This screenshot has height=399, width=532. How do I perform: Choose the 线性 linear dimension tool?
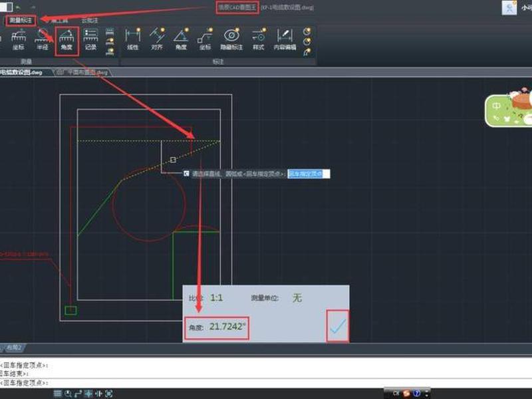(x=132, y=40)
